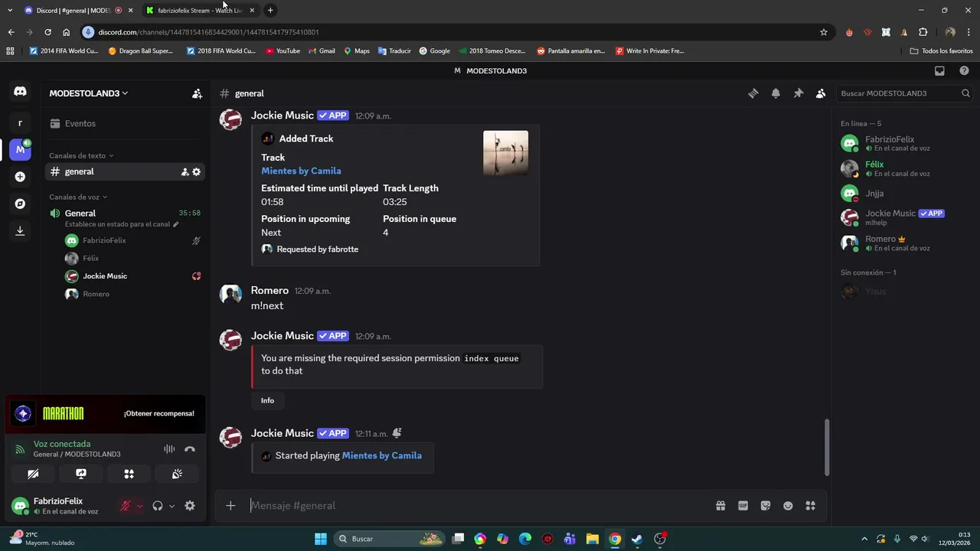Open noise suppression waveform icon
This screenshot has height=551, width=980.
(169, 449)
